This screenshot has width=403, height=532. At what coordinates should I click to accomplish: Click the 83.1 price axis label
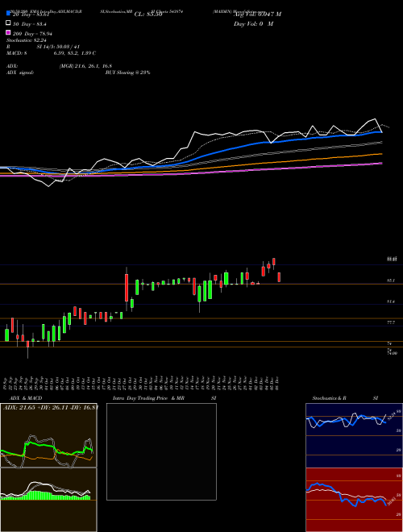391,281
